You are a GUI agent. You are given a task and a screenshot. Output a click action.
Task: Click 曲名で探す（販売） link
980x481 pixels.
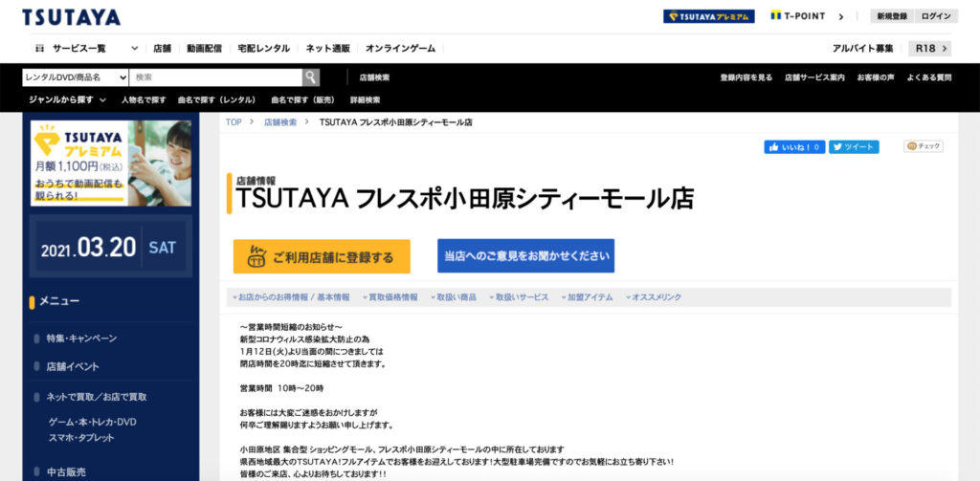(302, 100)
